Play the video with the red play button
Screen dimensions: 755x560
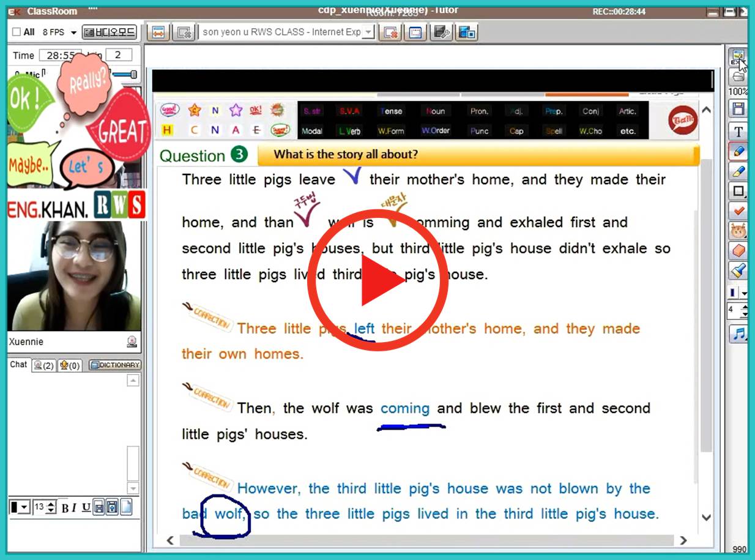tap(377, 280)
